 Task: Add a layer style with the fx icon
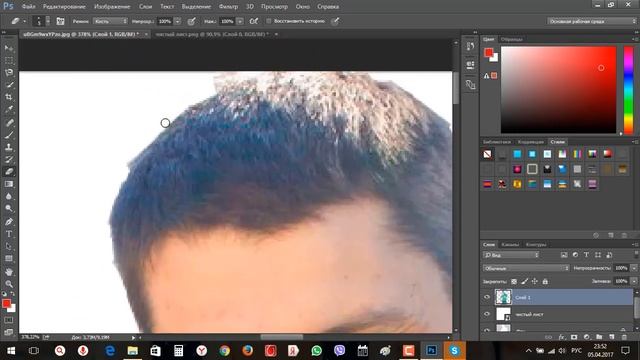562,337
